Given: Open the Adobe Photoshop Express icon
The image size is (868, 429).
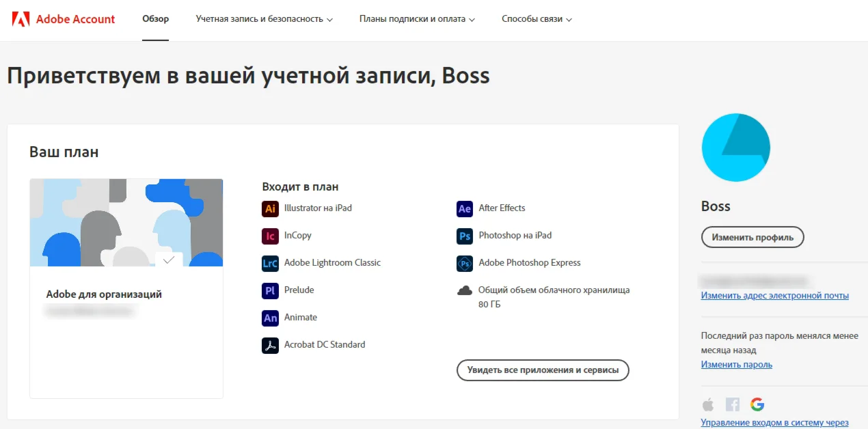Looking at the screenshot, I should point(465,263).
